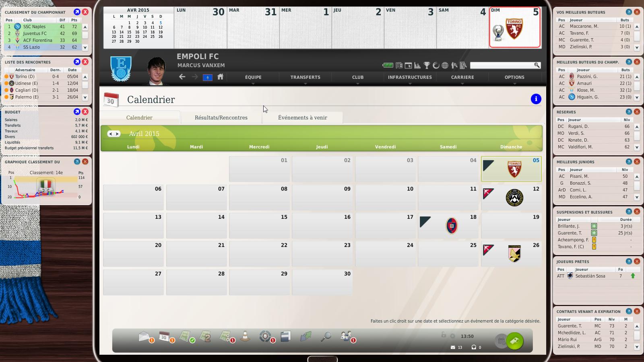644x362 pixels.
Task: Open the player search icon
Action: [454, 65]
